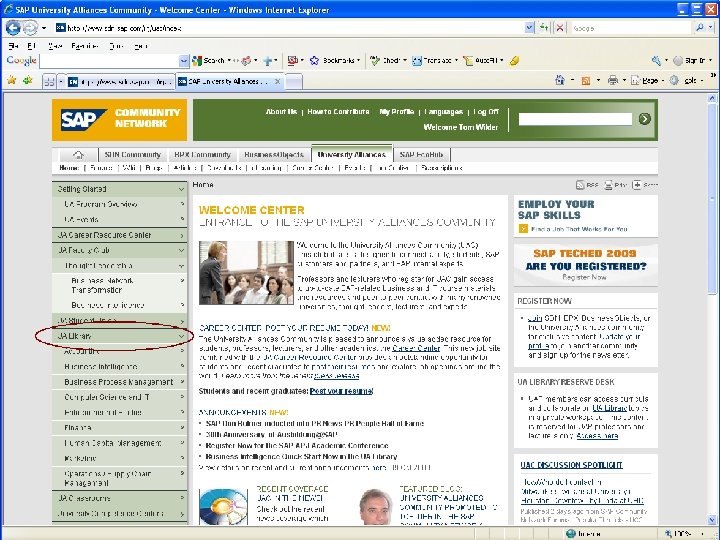Click the Tools gear icon
This screenshot has width=720, height=540.
click(x=674, y=80)
